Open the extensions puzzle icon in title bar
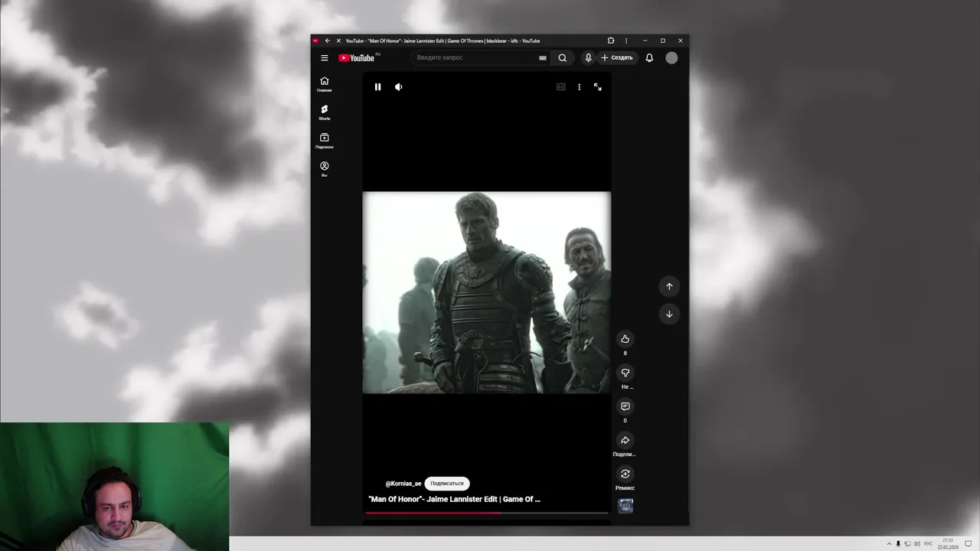The height and width of the screenshot is (551, 980). point(610,41)
